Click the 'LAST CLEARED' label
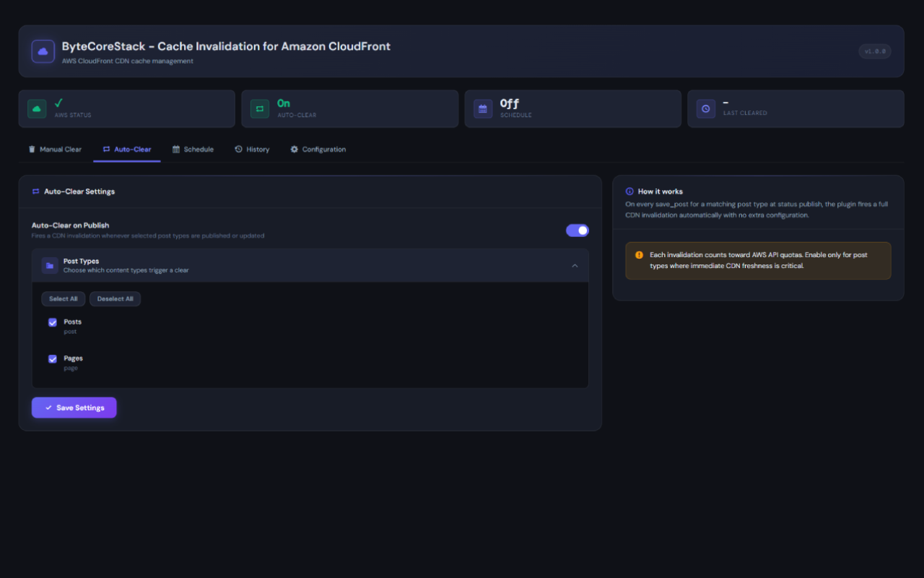 745,113
